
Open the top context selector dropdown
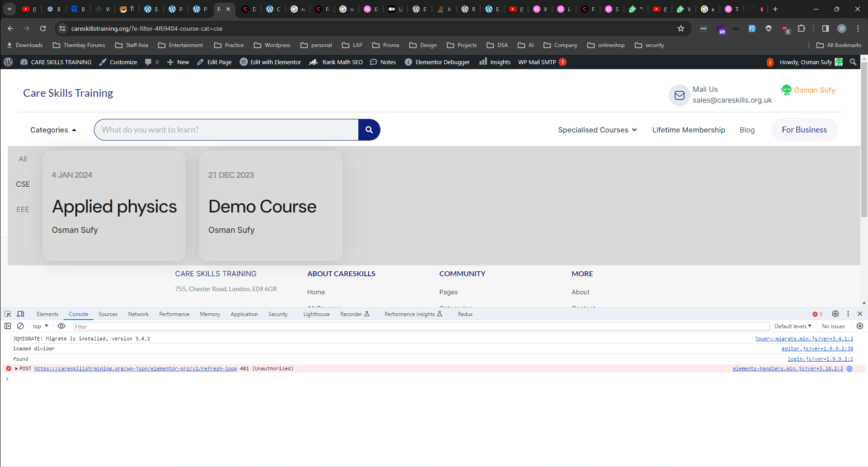[41, 326]
